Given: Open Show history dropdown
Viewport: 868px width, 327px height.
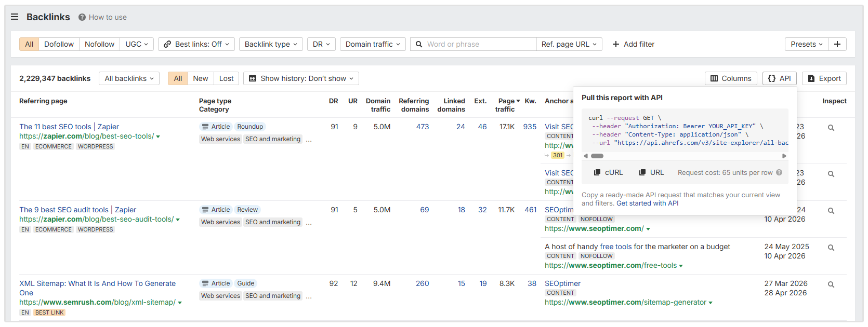Looking at the screenshot, I should click(301, 78).
